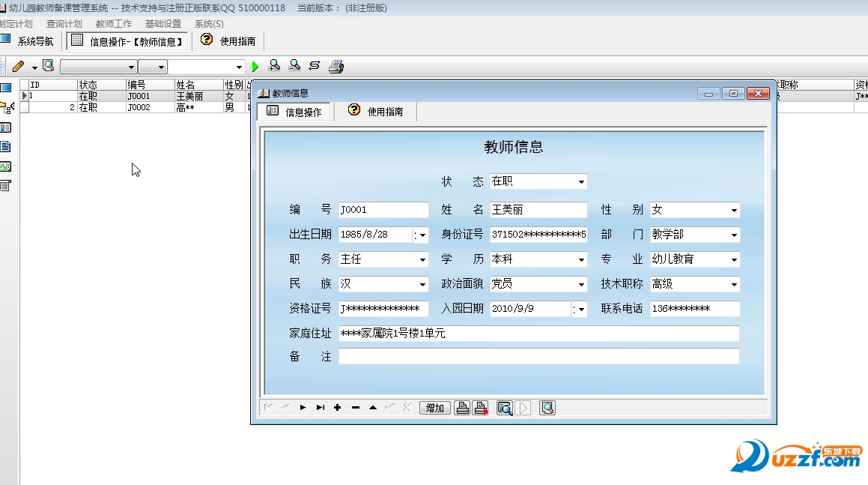Viewport: 868px width, 485px height.
Task: Click the remove filter condition magnifier (minus) icon
Action: (x=295, y=66)
